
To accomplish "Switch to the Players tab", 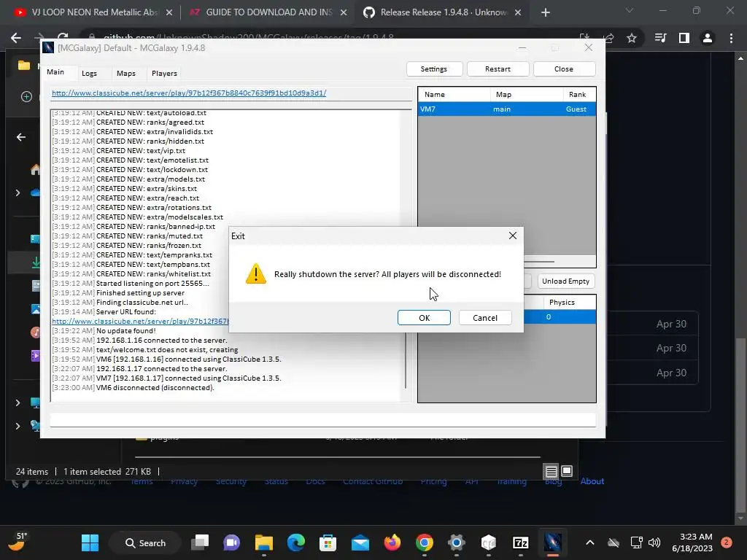I will 164,74.
